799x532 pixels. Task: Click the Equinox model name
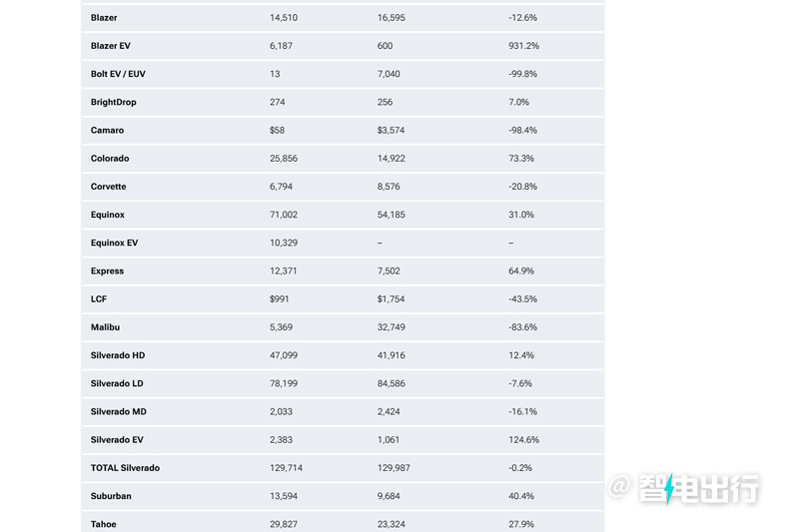[108, 215]
